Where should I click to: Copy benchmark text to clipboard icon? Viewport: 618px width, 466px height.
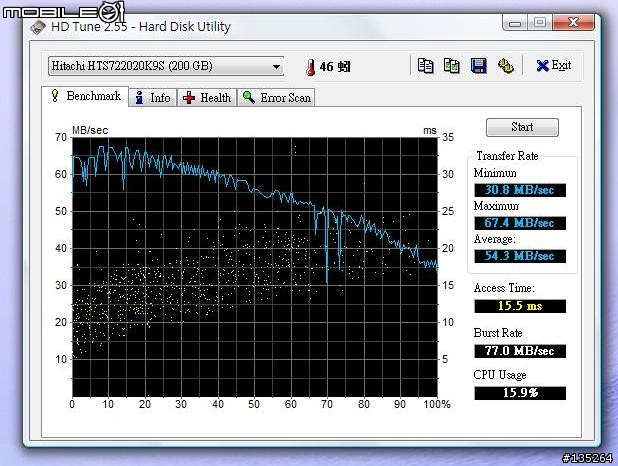(x=425, y=66)
